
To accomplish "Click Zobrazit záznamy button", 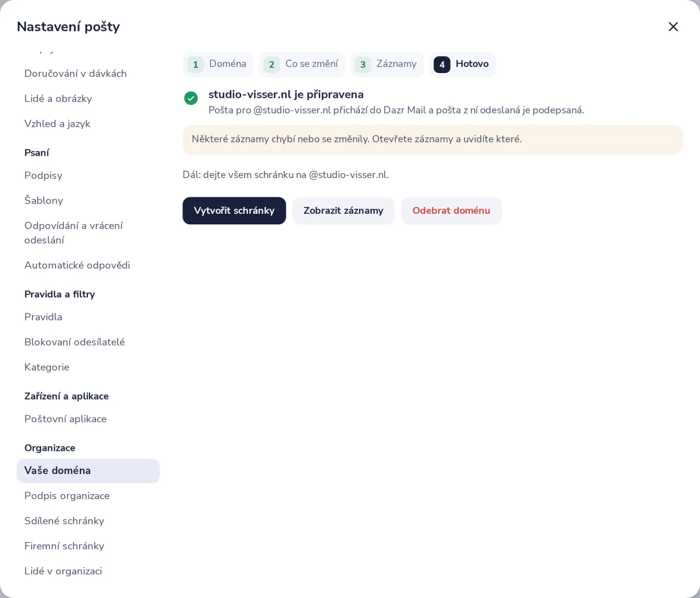I will [x=343, y=211].
